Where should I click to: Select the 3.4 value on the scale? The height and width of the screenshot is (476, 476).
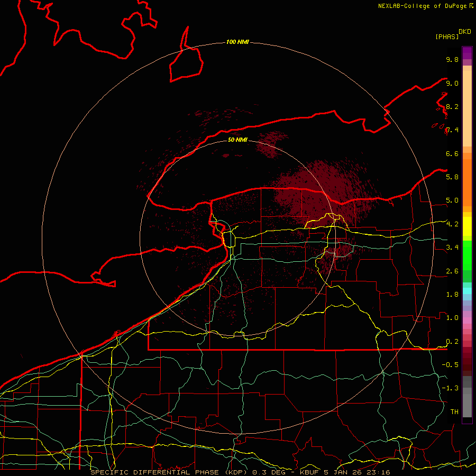[452, 248]
